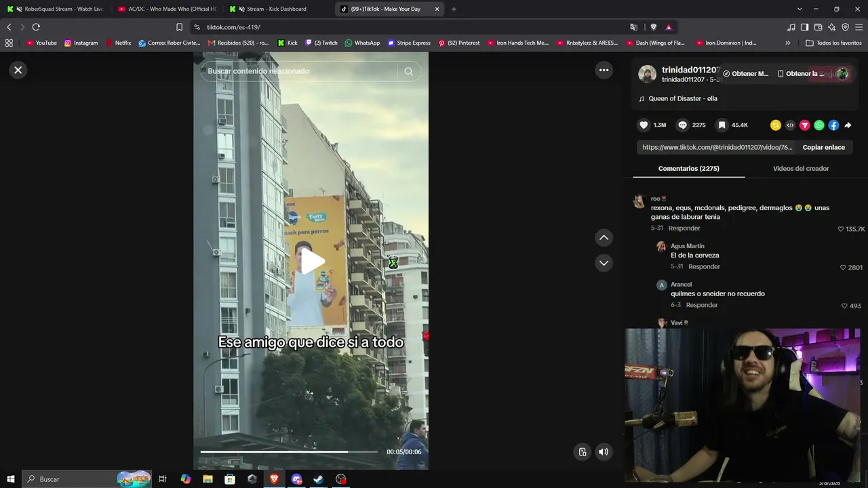Click the Windows taskbar Buscar search box

86,479
